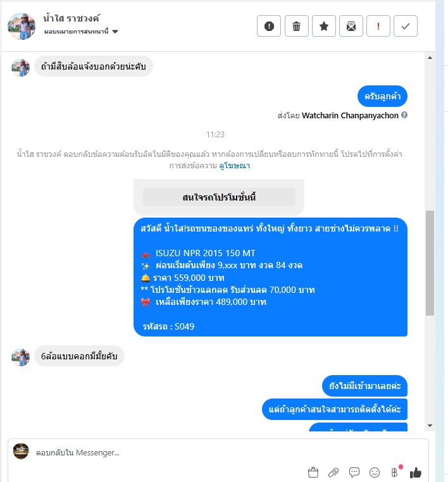Open น้ำใส ราชวงค์ profile picture in header

pos(22,26)
